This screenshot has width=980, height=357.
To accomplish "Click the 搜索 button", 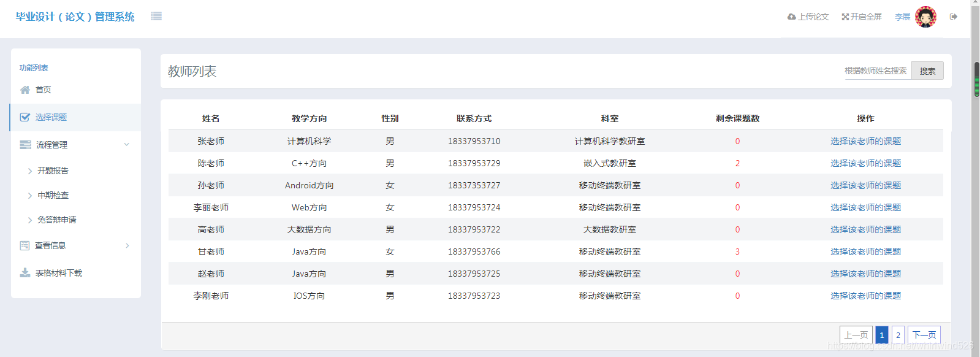I will [x=927, y=71].
